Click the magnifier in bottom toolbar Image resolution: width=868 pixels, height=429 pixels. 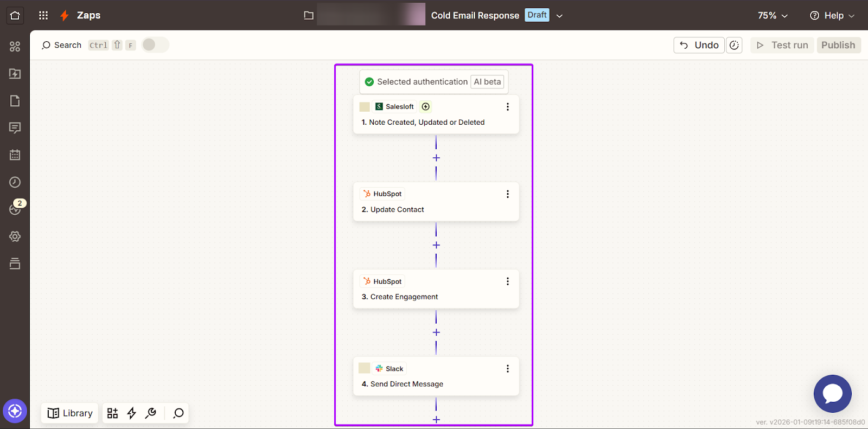click(178, 413)
